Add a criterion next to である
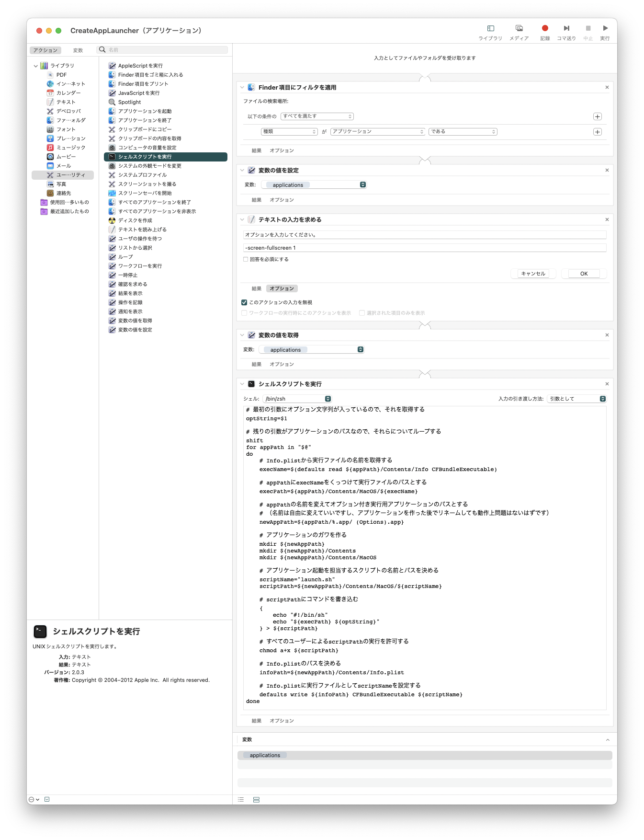644x840 pixels. (x=598, y=132)
